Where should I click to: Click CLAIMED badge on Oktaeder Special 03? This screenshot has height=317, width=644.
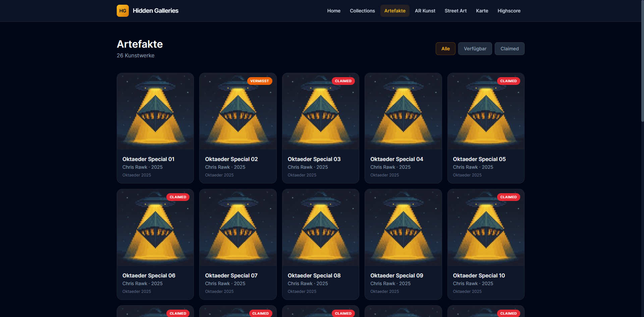click(343, 81)
